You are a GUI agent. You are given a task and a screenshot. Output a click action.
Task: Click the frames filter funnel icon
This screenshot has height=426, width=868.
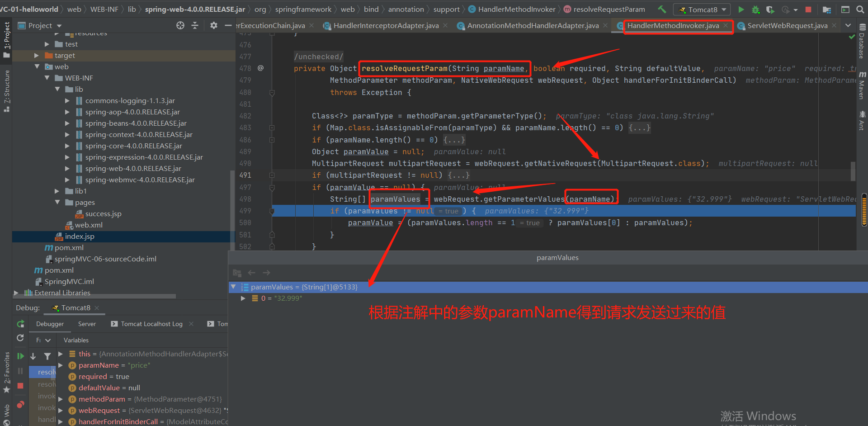pos(47,356)
